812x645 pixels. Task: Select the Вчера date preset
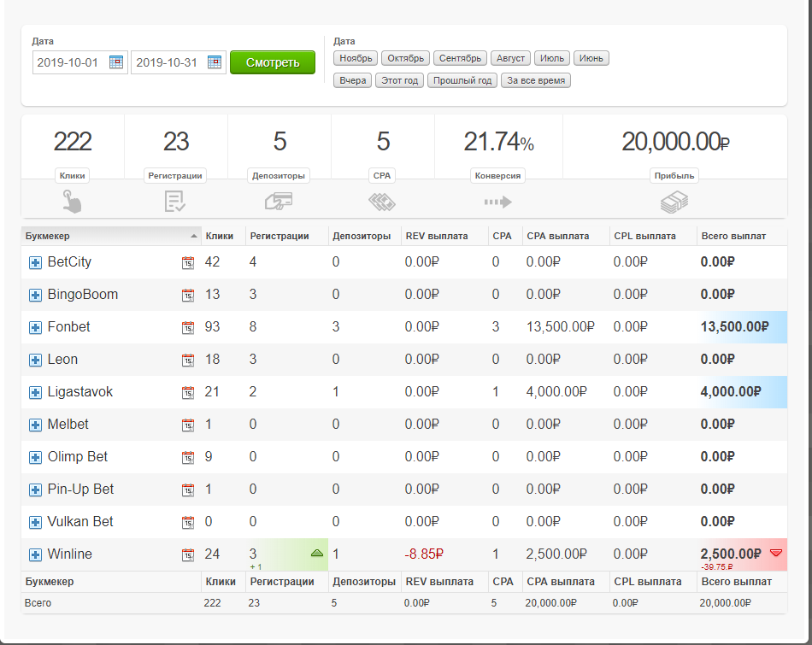pos(353,80)
